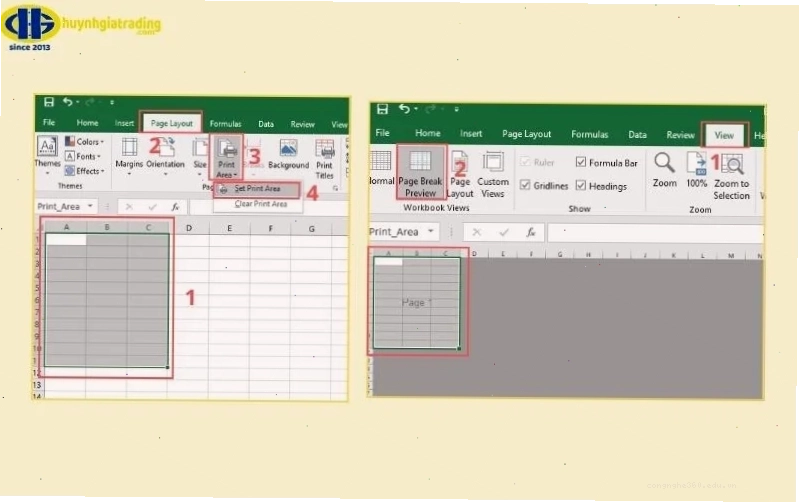Click cancel X in right formula bar
The width and height of the screenshot is (799, 502).
477,232
